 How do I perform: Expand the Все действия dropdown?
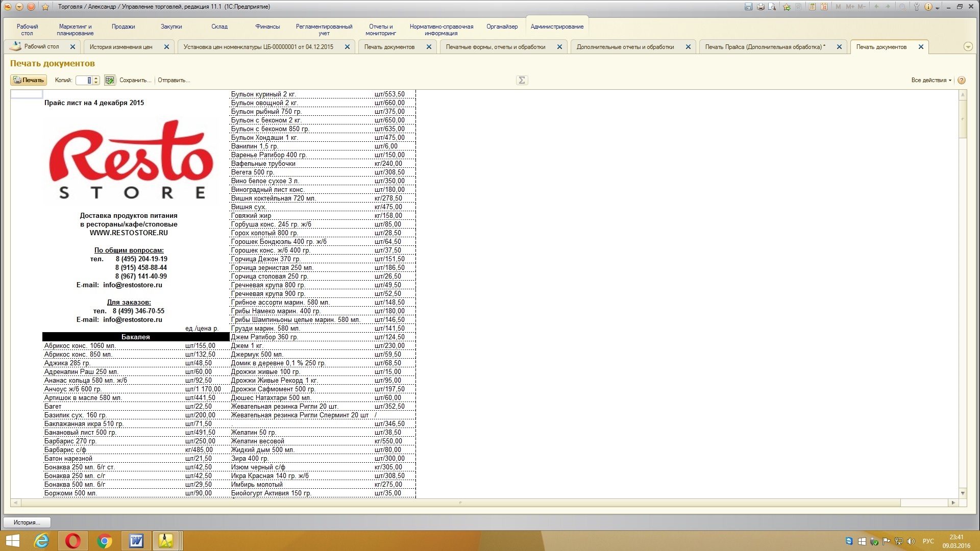pyautogui.click(x=932, y=80)
